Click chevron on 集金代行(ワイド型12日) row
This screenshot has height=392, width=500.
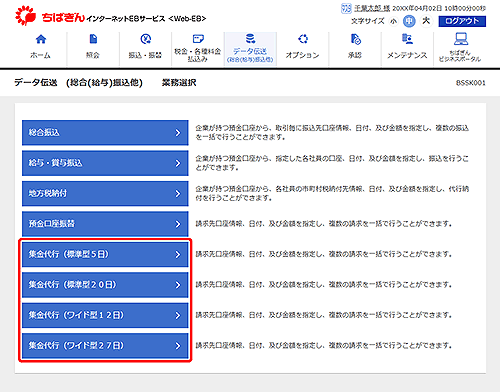[178, 315]
